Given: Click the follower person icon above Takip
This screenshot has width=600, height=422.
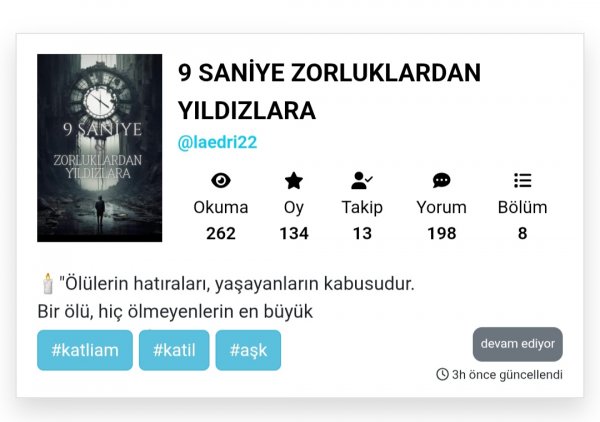Looking at the screenshot, I should pos(362,180).
